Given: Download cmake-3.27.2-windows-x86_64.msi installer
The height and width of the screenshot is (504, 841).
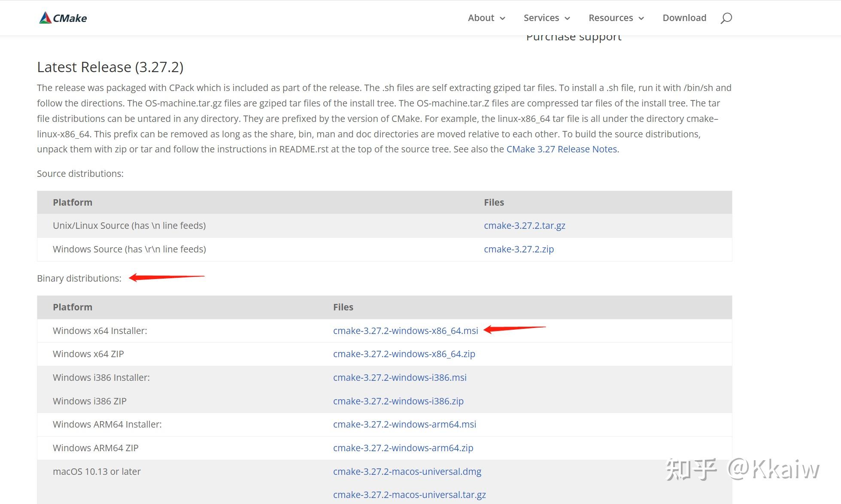Looking at the screenshot, I should pyautogui.click(x=405, y=331).
